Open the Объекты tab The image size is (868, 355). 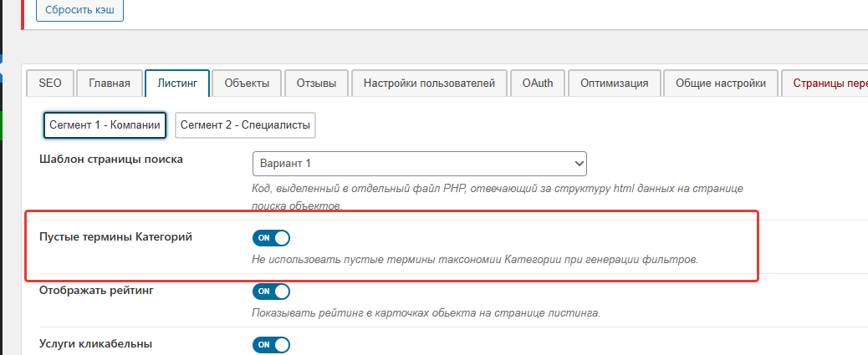[247, 84]
